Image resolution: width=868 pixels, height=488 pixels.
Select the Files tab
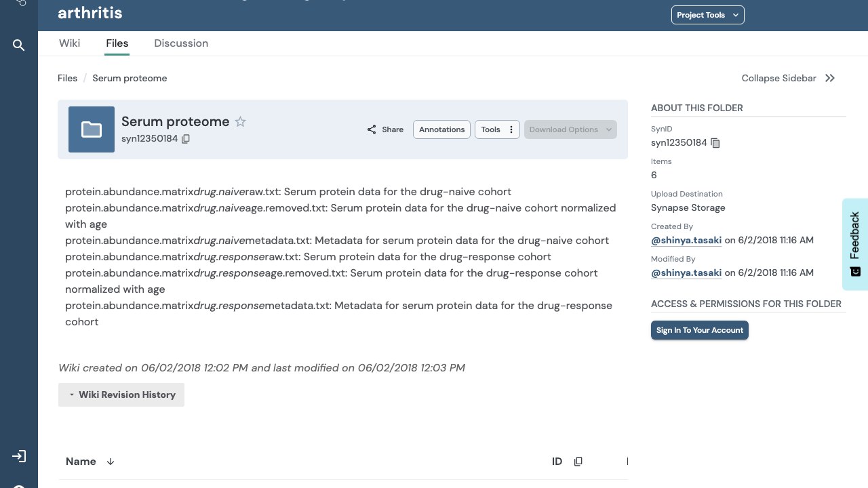(x=117, y=43)
